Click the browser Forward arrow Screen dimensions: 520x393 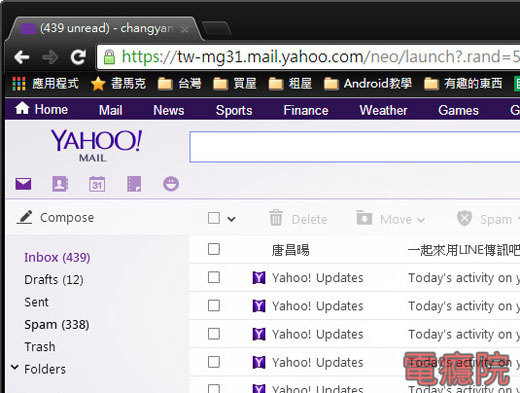click(50, 57)
